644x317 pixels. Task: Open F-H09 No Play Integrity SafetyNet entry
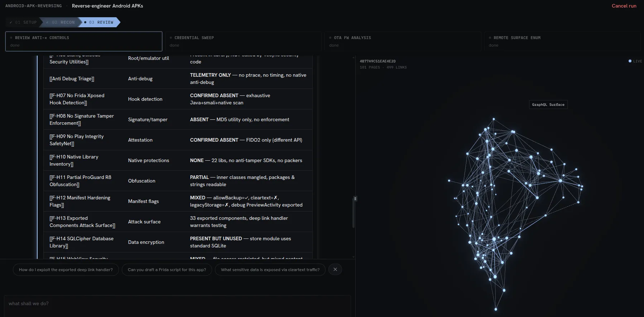(x=77, y=140)
